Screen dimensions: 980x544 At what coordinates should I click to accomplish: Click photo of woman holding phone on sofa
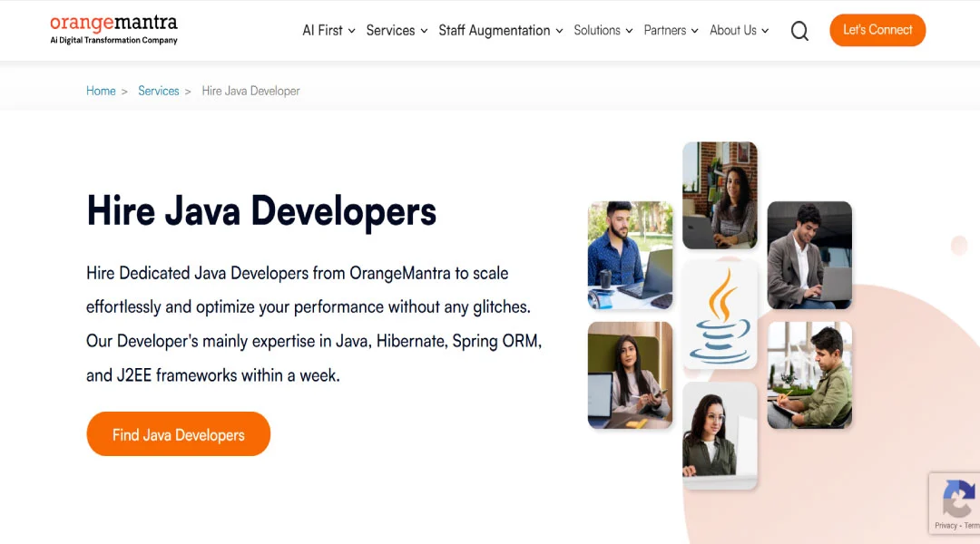(x=630, y=374)
